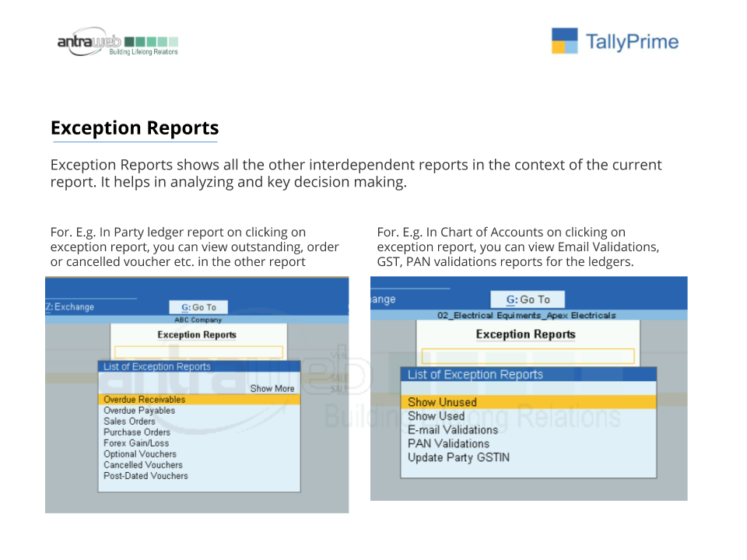Choose Optional Vouchers entry
Viewport: 747px width, 560px height.
point(199,454)
